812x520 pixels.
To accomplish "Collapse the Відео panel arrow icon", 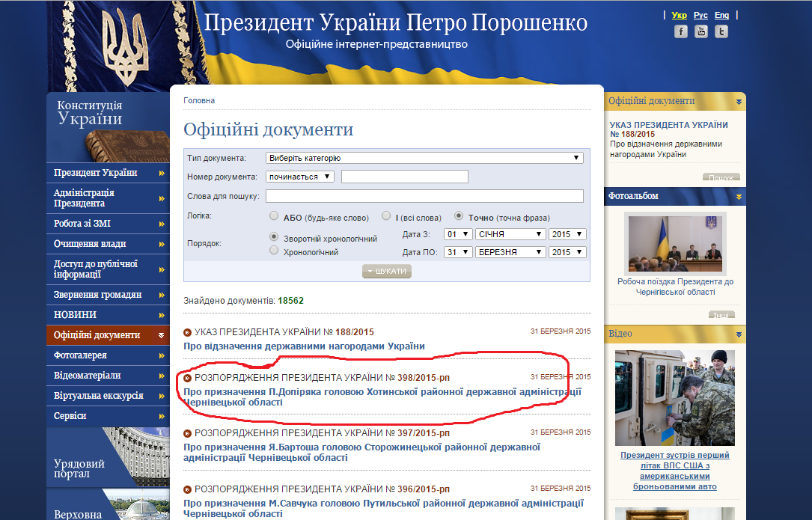I will tap(739, 334).
